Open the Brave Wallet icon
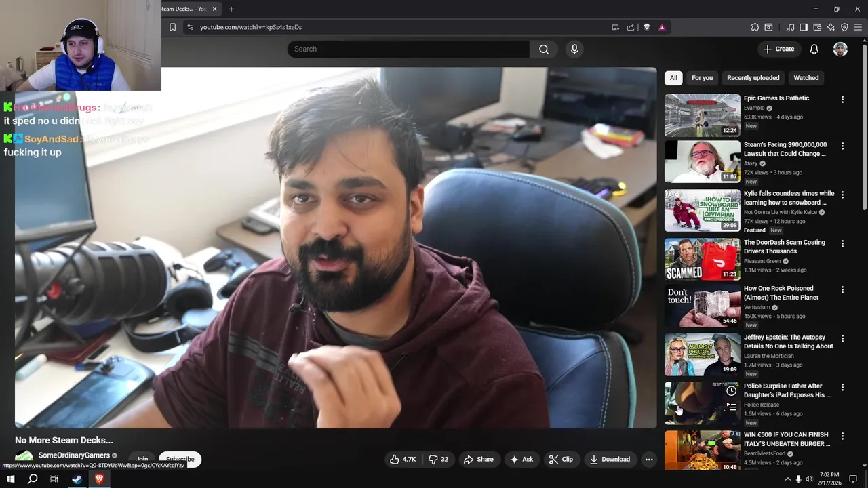The image size is (868, 488). click(817, 27)
